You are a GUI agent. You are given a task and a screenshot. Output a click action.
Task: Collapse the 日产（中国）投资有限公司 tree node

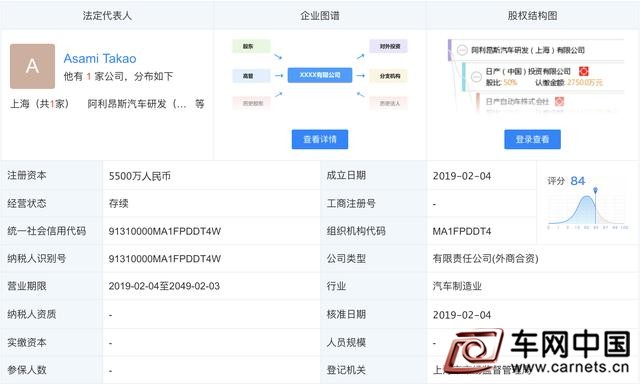pyautogui.click(x=476, y=76)
